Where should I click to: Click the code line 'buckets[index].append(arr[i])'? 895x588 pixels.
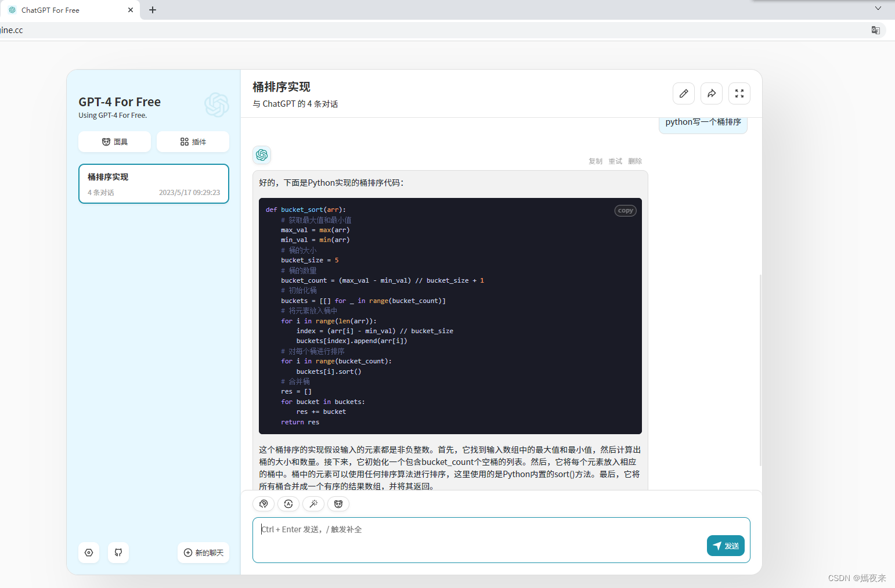click(352, 341)
